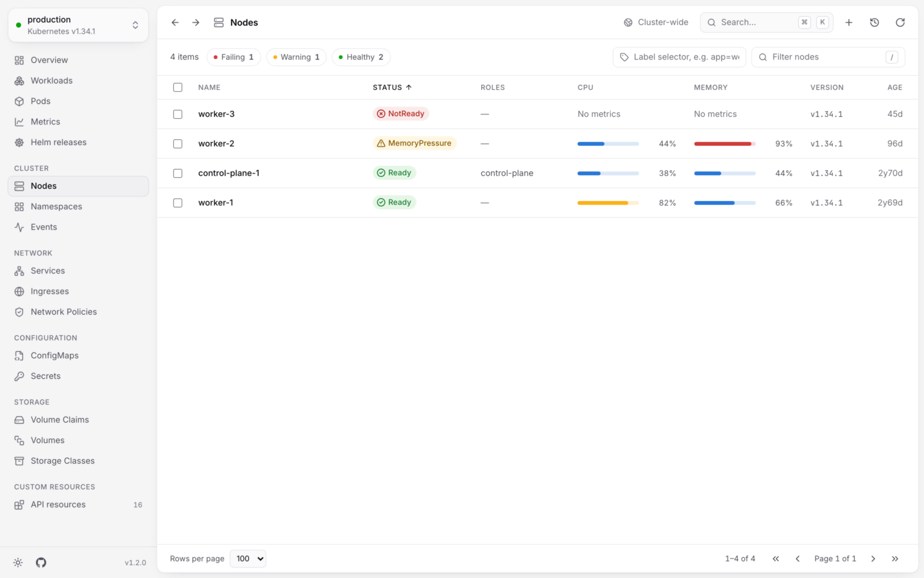Check the worker-3 row checkbox
This screenshot has height=578, width=924.
178,114
